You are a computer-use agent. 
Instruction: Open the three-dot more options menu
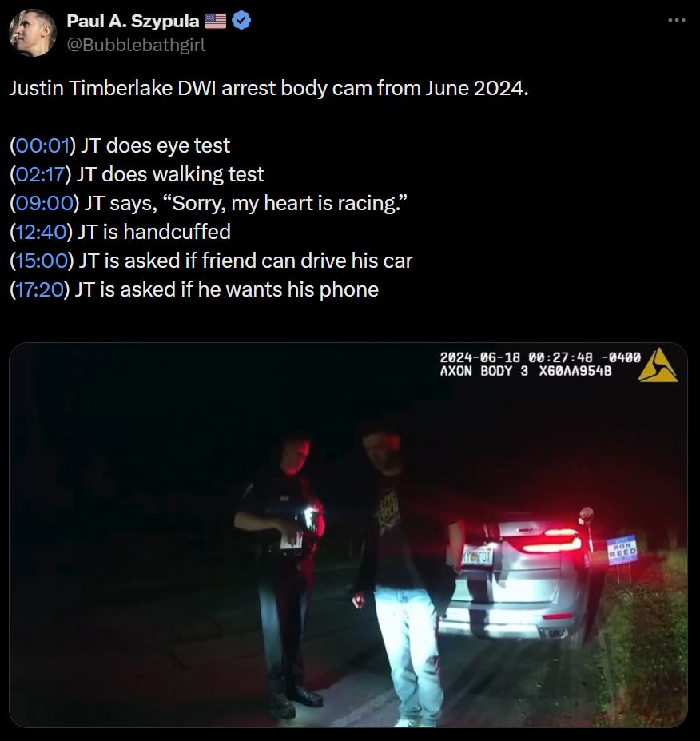pos(677,20)
